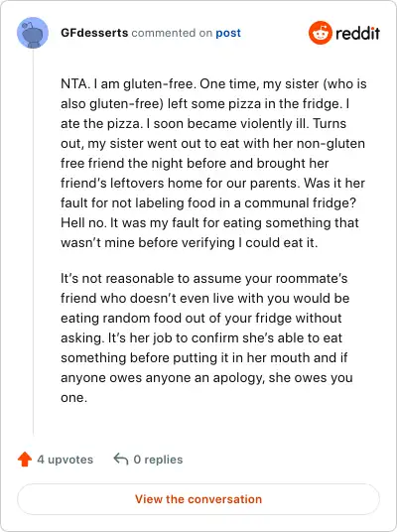Click the reply arrow icon
Screen dimensions: 397x532
120,460
